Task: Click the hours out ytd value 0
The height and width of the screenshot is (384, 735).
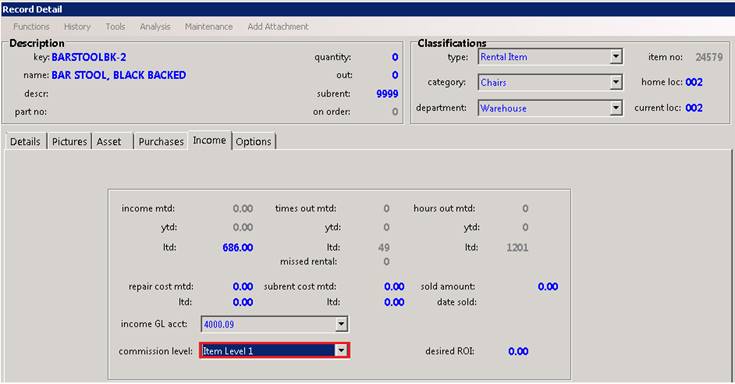Action: point(525,227)
